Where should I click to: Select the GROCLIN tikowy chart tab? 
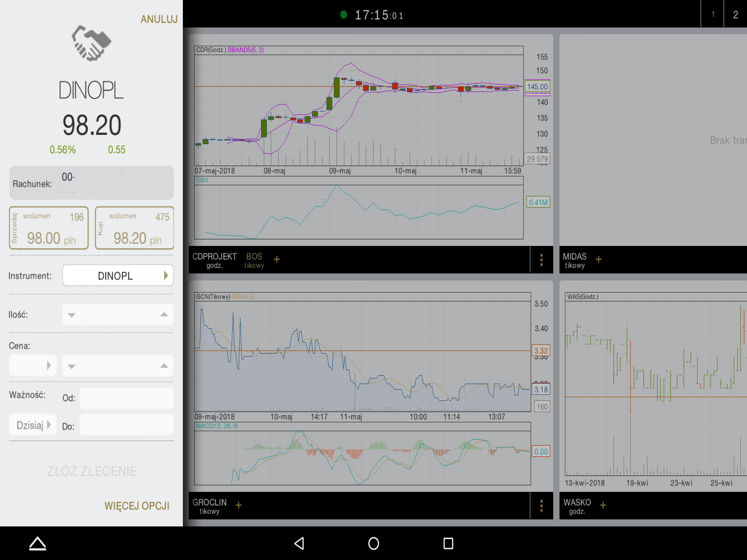coord(209,506)
